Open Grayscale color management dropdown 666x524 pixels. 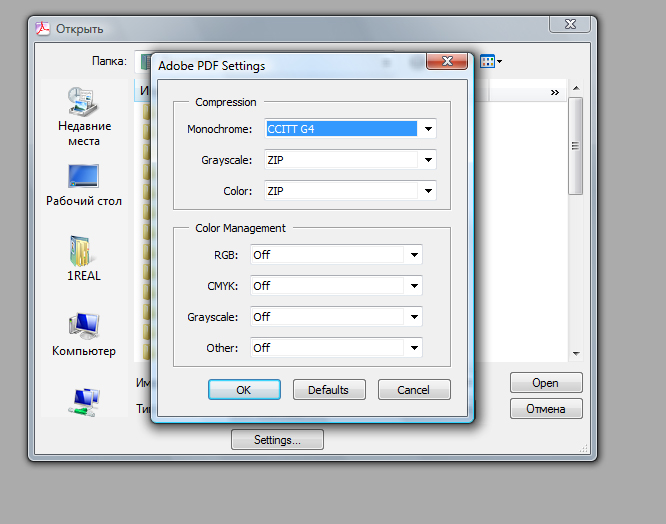tap(336, 317)
